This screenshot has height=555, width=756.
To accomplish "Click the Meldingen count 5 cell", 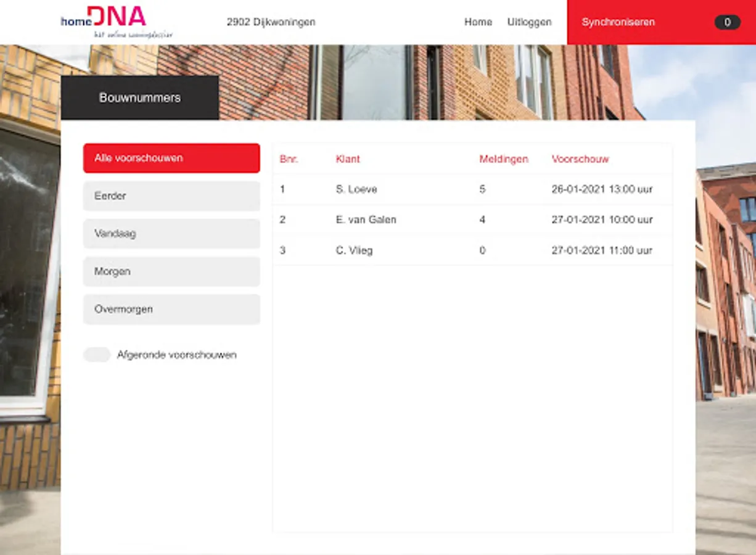I will [x=482, y=189].
